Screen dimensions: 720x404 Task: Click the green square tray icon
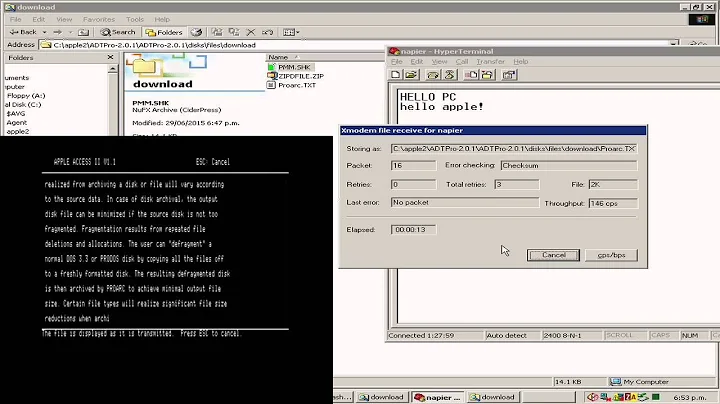click(x=656, y=397)
